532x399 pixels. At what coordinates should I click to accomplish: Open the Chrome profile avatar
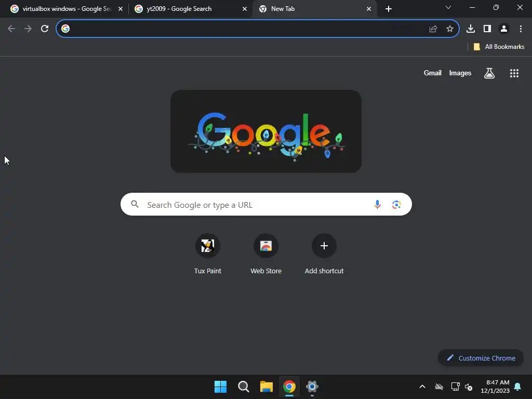click(x=504, y=29)
